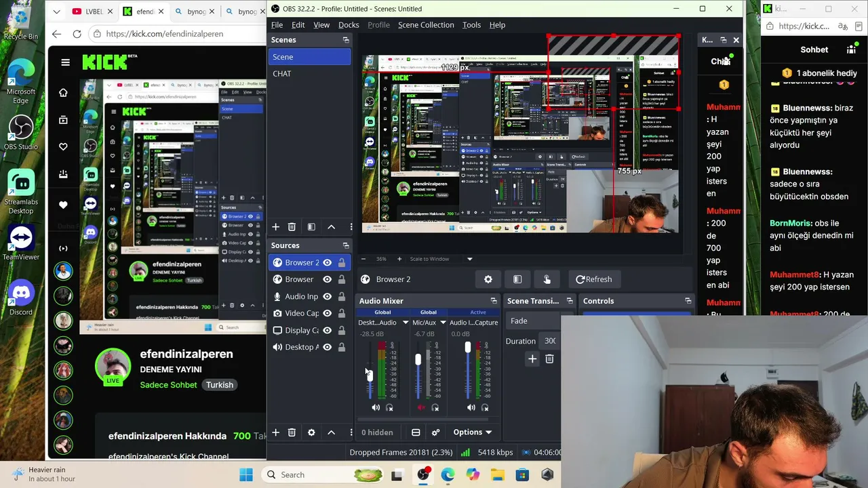Adjust the Mic/Aux volume fader
The image size is (868, 488).
click(x=418, y=360)
